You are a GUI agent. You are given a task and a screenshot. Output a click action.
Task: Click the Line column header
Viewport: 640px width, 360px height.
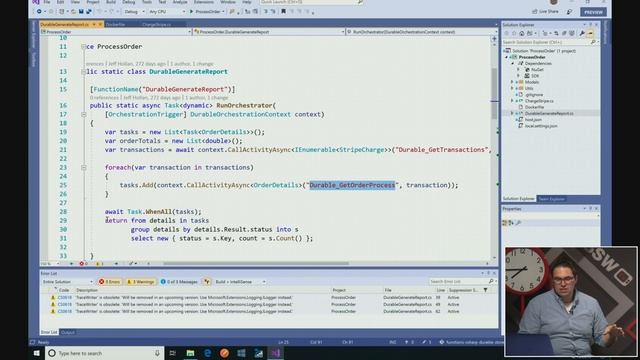[x=440, y=290]
